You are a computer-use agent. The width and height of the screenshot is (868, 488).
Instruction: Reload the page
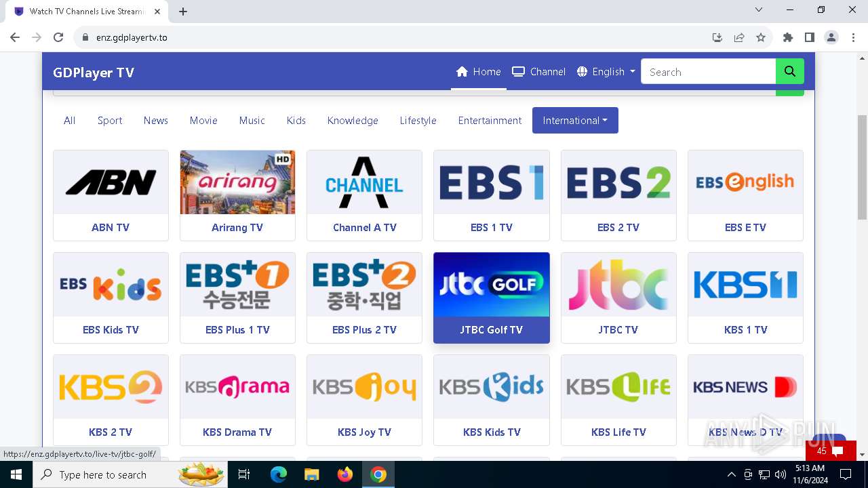[x=58, y=37]
